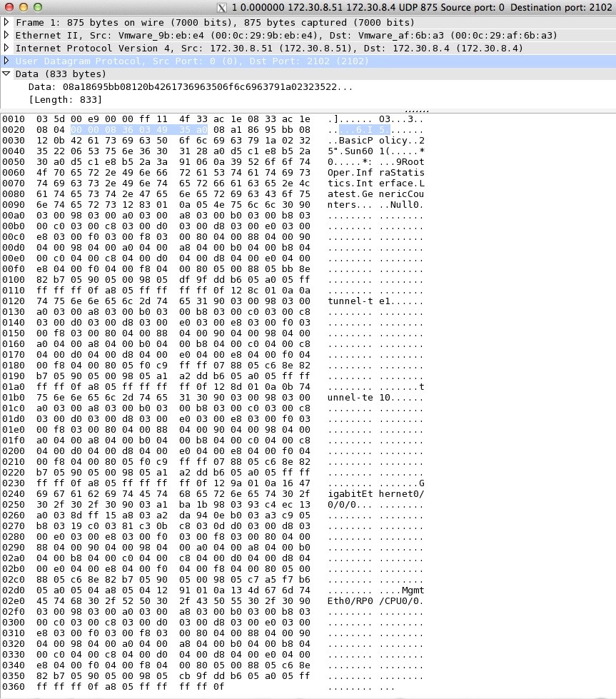Screen dimensions: 616x699
Task: Click the Data: 08a18695bb... field
Action: [x=190, y=86]
